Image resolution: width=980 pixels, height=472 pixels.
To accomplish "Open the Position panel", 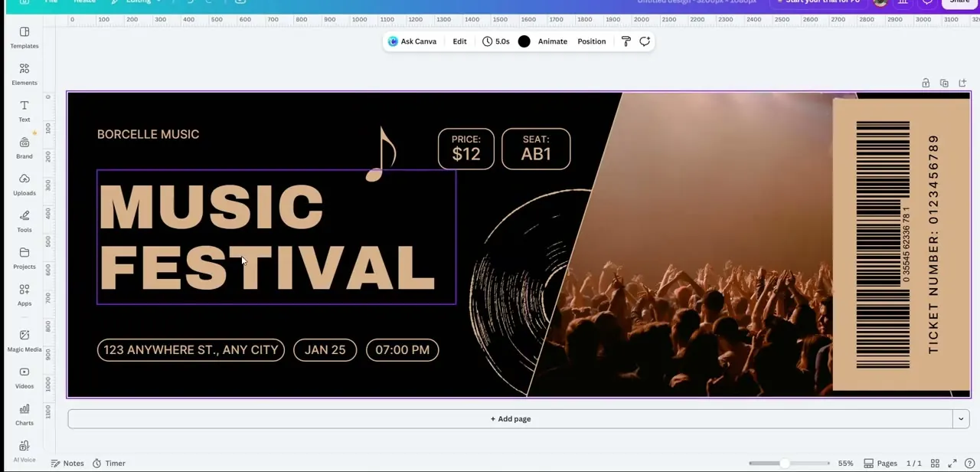I will click(x=591, y=41).
